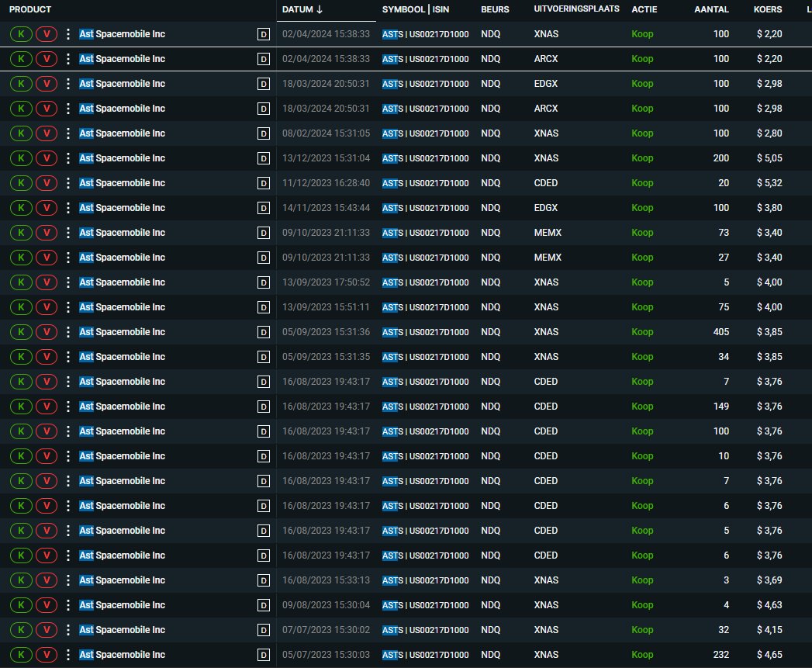This screenshot has width=812, height=668.
Task: Open the three-dot menu for the 18/03/2024 ARCX row
Action: pyautogui.click(x=67, y=109)
